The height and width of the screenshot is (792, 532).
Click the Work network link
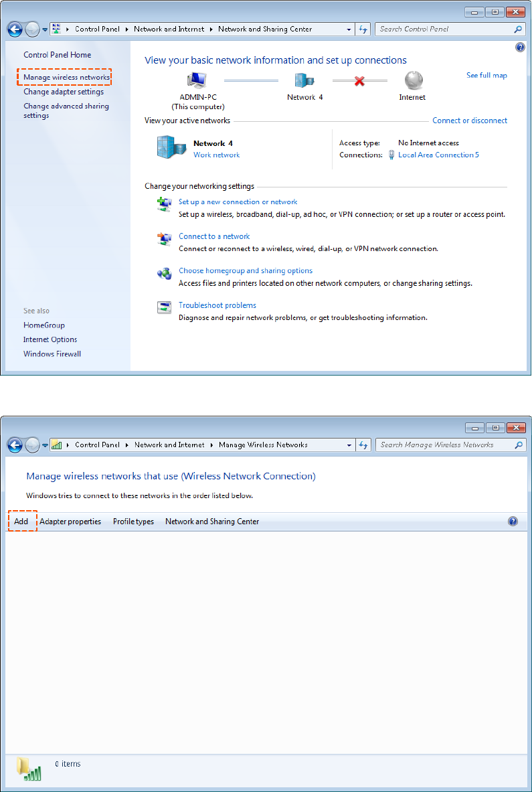point(217,155)
